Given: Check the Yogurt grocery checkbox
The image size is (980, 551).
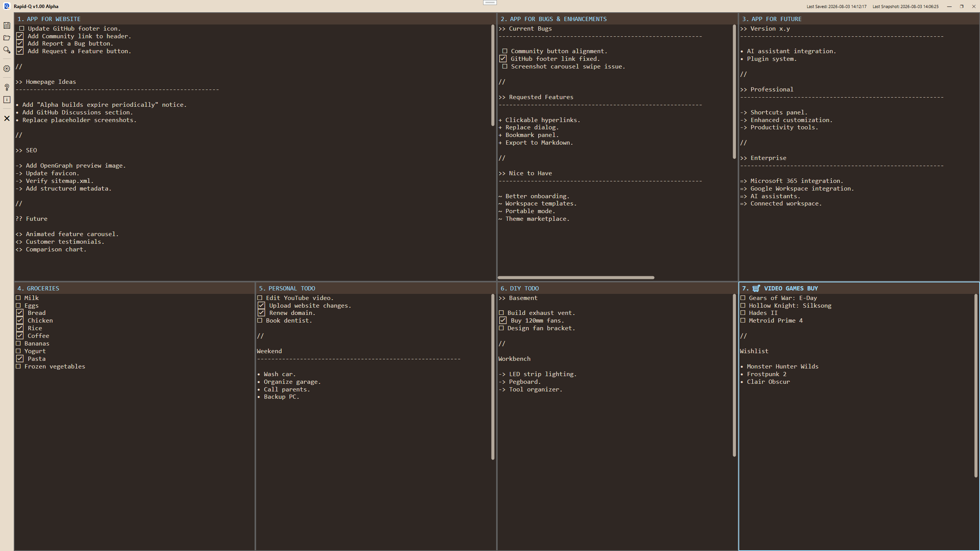Looking at the screenshot, I should click(18, 351).
